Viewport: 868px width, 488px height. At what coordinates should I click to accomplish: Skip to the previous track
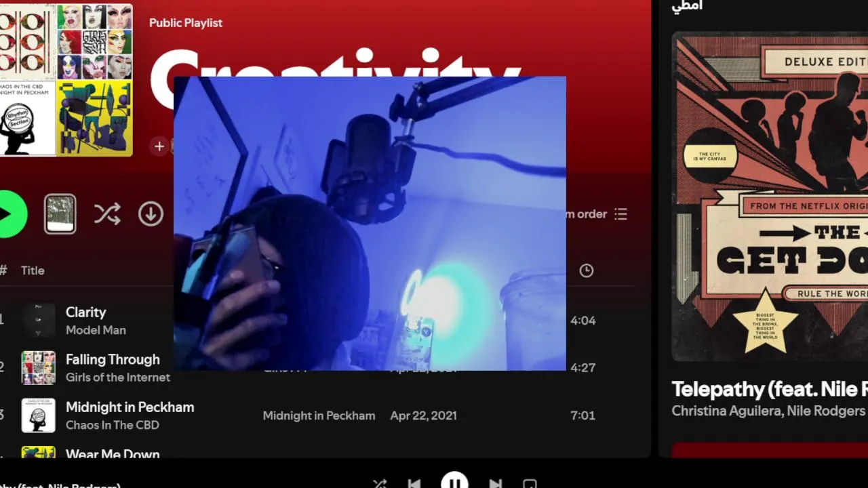(x=414, y=484)
